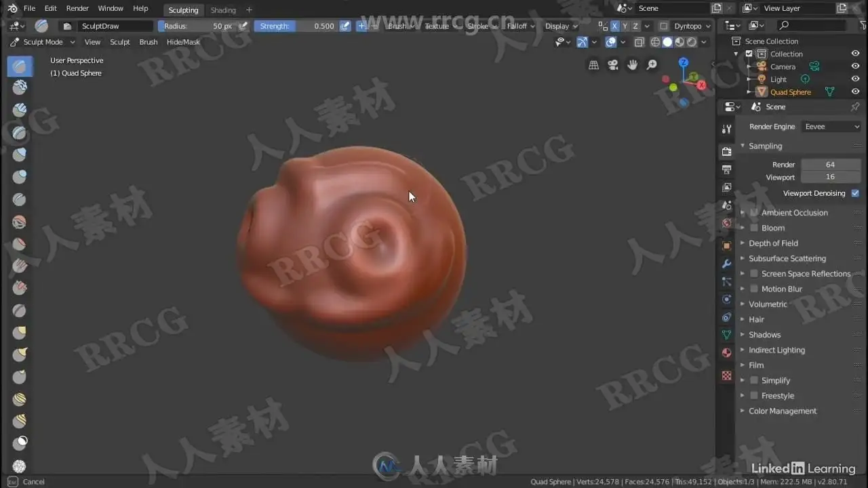Click the Radius slider
This screenshot has height=488, width=868.
pos(197,26)
